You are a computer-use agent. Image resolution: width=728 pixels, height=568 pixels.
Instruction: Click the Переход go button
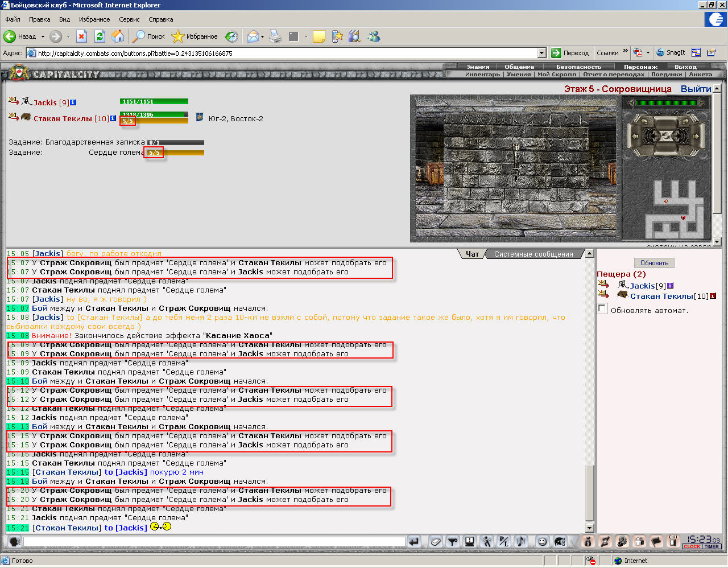pos(570,53)
